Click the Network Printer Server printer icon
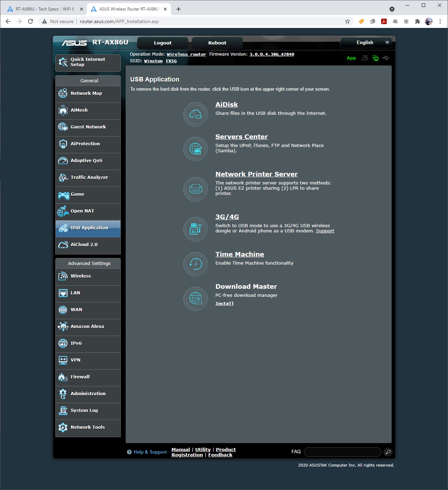Image resolution: width=448 pixels, height=490 pixels. click(196, 189)
